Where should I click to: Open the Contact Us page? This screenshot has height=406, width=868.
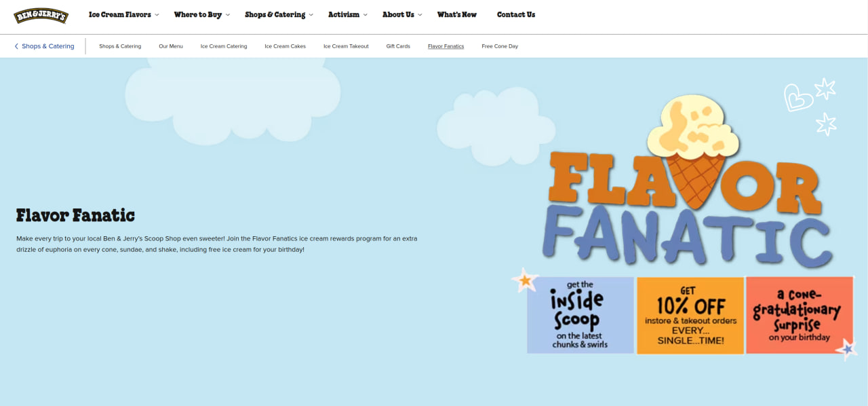(516, 15)
